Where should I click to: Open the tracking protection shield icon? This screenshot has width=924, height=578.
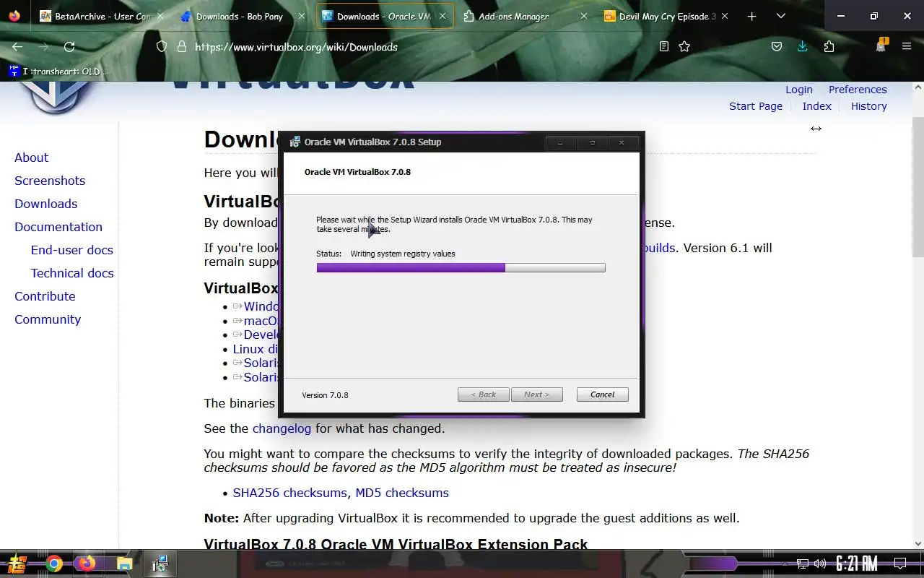coord(162,46)
